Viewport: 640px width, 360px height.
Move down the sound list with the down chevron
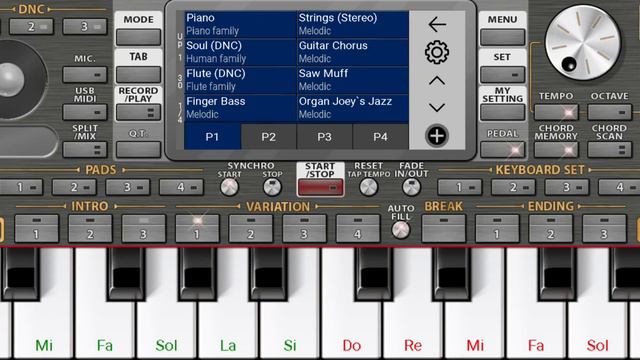437,107
